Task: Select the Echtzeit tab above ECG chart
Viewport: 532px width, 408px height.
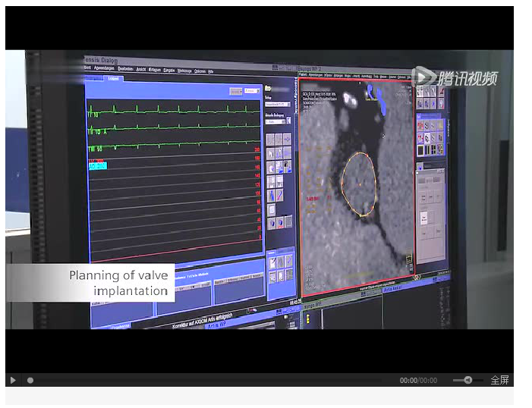Action: pos(113,78)
